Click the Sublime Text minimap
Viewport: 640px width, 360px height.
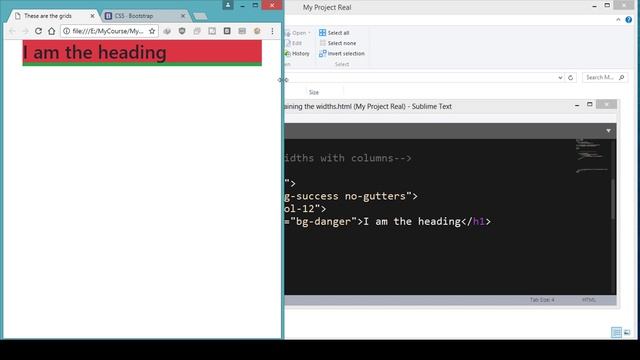592,156
